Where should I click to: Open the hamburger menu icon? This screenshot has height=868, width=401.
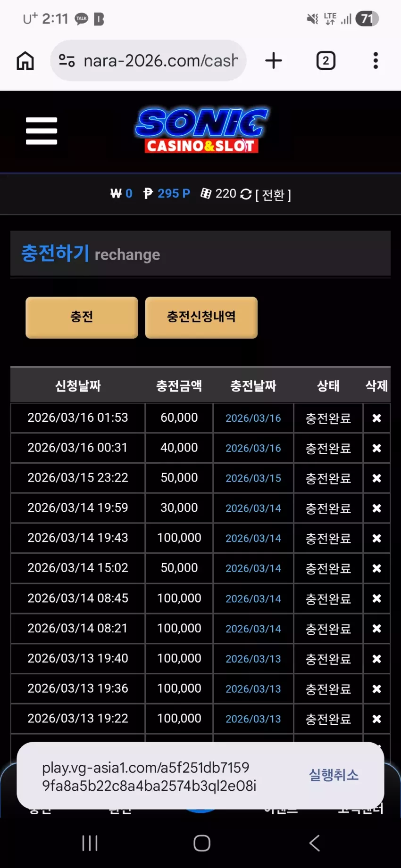[x=42, y=131]
